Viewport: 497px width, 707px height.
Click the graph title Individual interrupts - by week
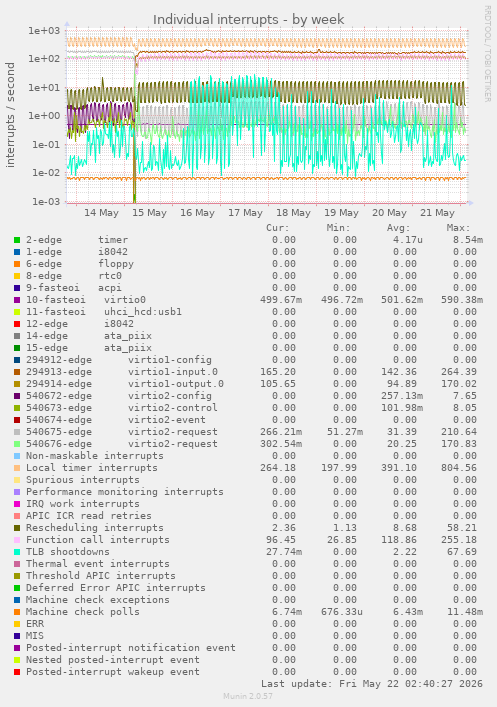[x=248, y=20]
